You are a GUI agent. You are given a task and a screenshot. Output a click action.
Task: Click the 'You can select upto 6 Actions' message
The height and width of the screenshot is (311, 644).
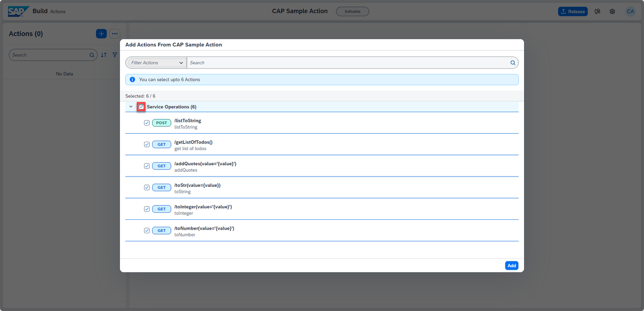(x=169, y=80)
